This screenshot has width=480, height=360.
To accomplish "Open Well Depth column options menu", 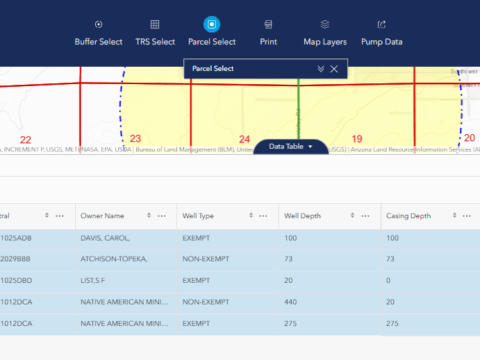I will pyautogui.click(x=365, y=216).
